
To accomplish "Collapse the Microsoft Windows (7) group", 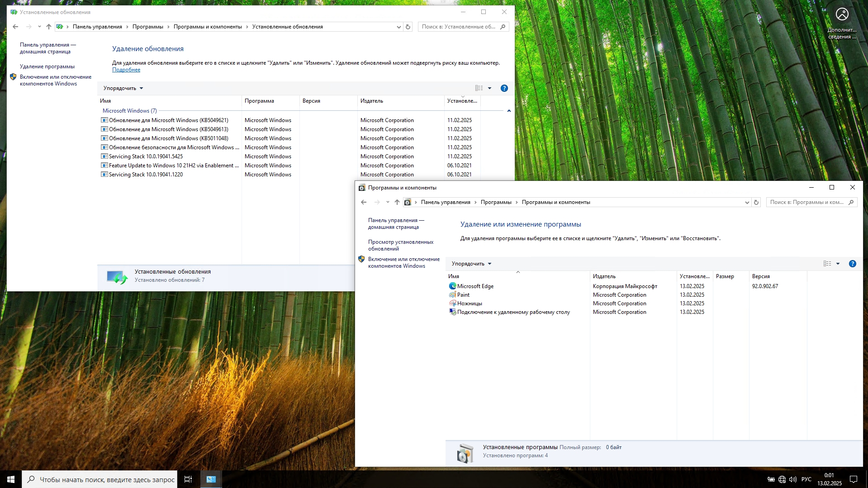I will (x=509, y=111).
